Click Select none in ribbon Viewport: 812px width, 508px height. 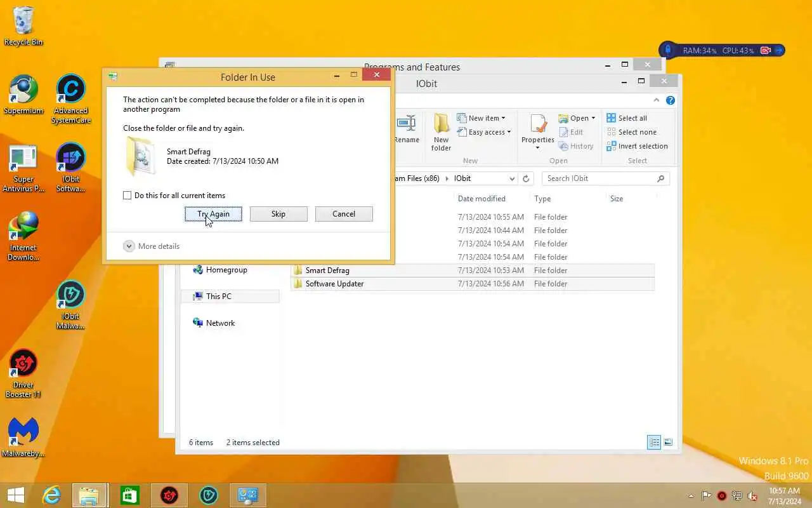point(631,132)
